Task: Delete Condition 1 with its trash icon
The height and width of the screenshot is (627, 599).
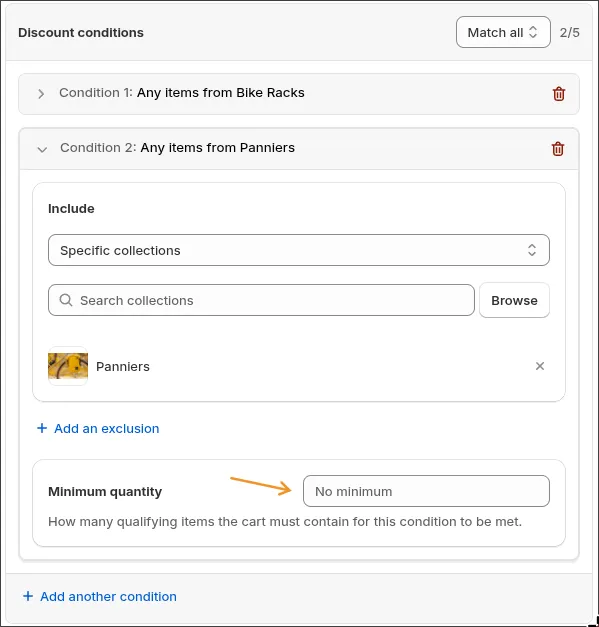Action: coord(559,94)
